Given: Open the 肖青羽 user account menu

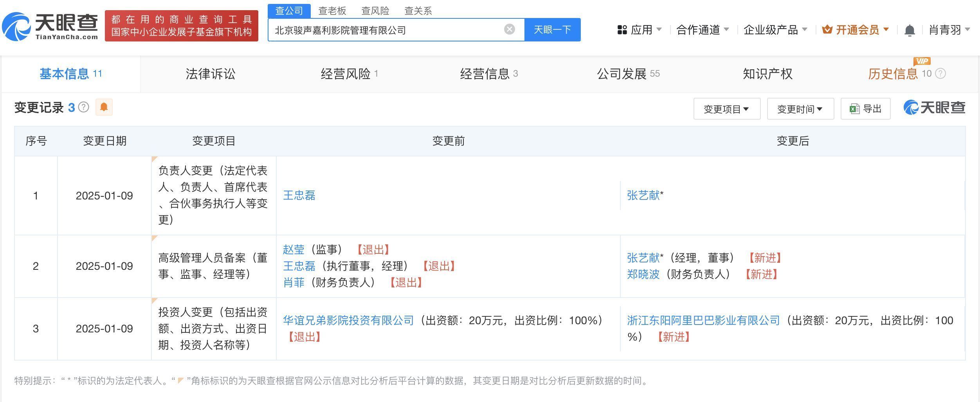Looking at the screenshot, I should pos(949,30).
